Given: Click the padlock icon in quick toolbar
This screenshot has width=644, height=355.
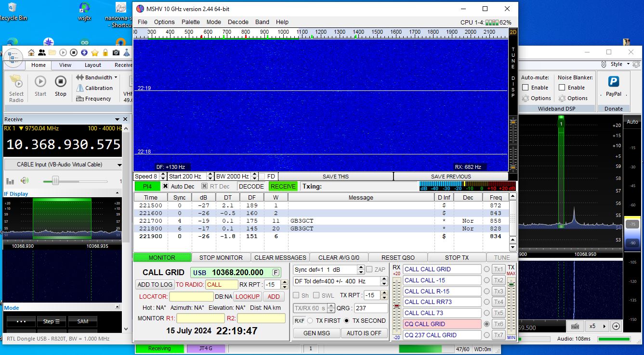Looking at the screenshot, I should click(x=105, y=52).
